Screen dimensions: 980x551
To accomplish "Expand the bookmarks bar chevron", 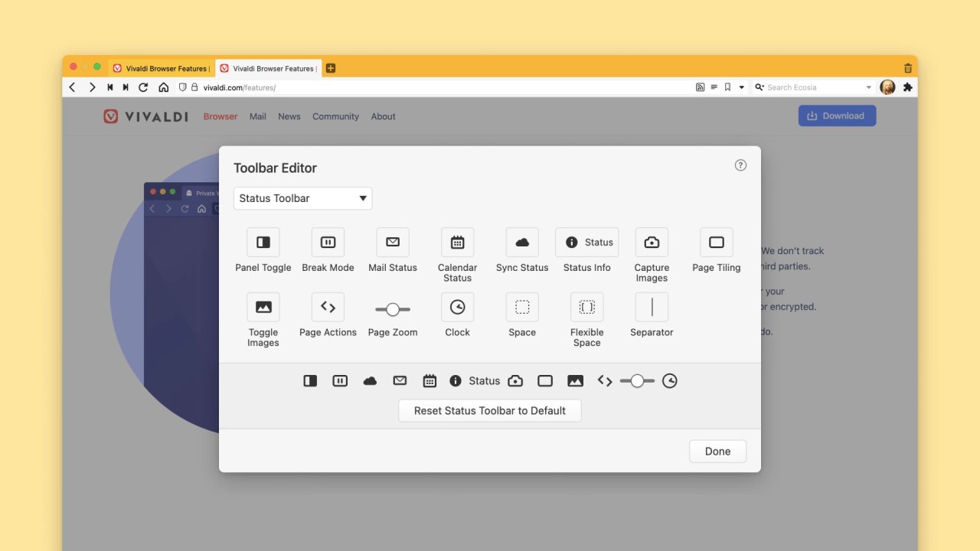I will 741,86.
